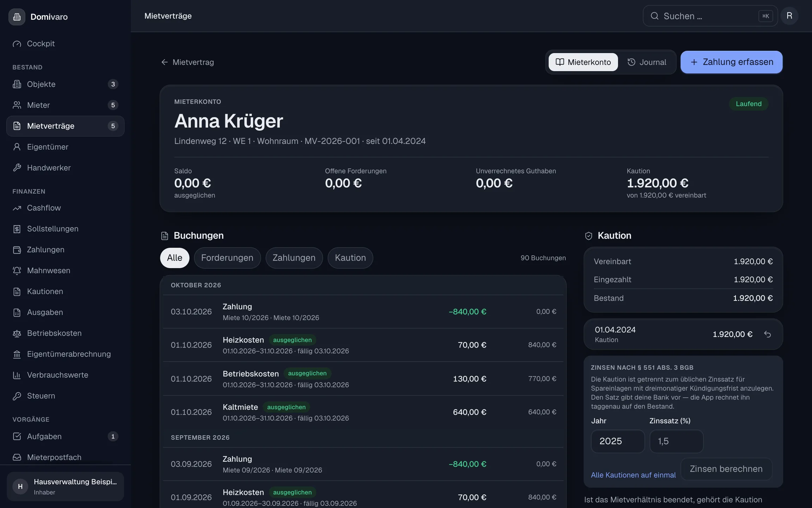Go to Ausgaben page
Image resolution: width=812 pixels, height=508 pixels.
(65, 312)
